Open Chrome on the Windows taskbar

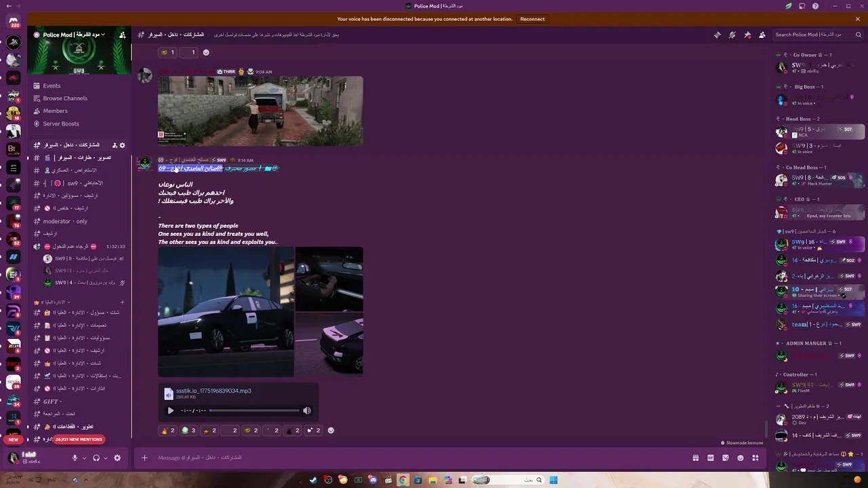click(403, 480)
